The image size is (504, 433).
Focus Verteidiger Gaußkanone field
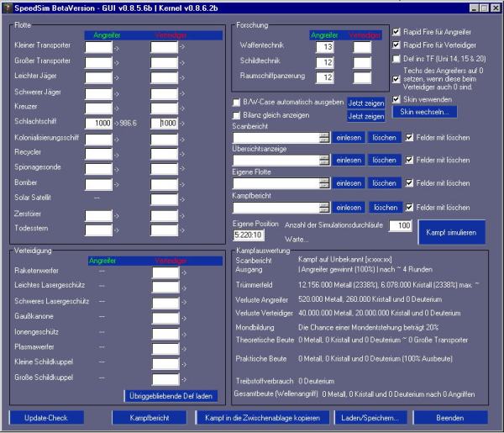[x=165, y=318]
